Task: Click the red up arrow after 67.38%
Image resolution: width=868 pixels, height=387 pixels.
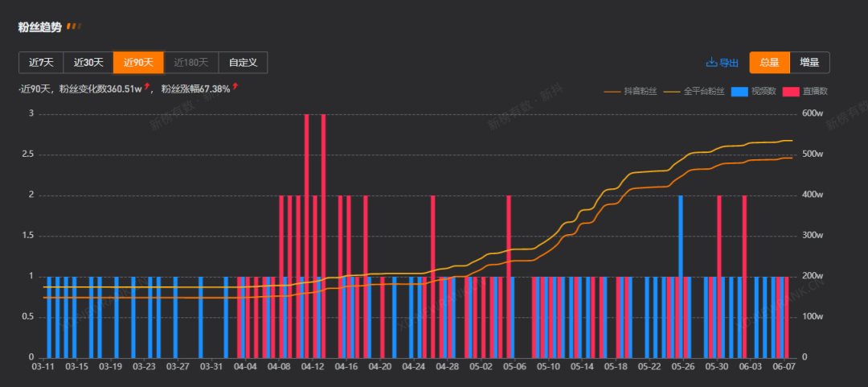Action: (235, 87)
